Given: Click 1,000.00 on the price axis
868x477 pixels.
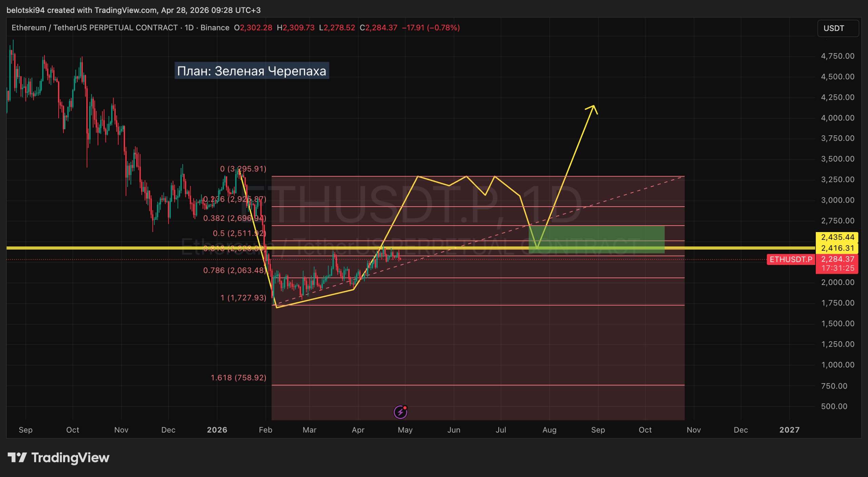Looking at the screenshot, I should pyautogui.click(x=837, y=365).
